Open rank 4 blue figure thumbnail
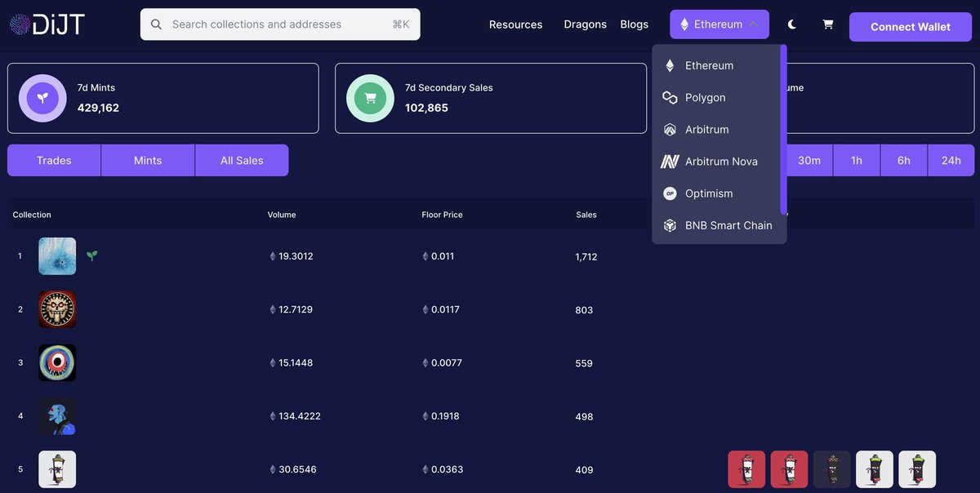980x493 pixels. click(x=57, y=416)
